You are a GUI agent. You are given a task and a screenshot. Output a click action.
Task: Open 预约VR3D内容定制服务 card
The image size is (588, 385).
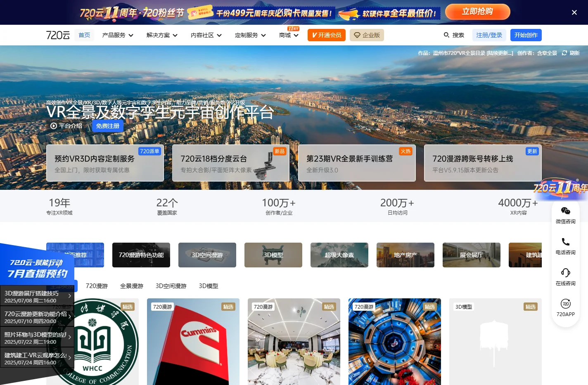point(105,163)
